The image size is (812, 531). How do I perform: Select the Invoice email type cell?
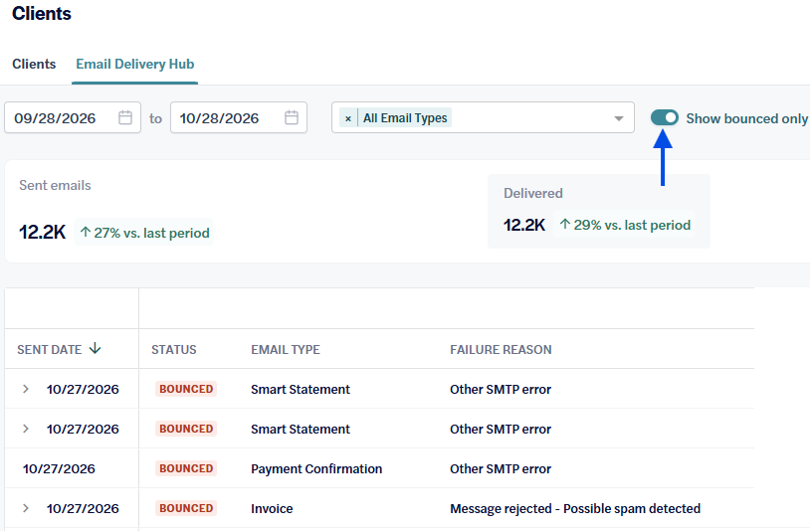pos(272,509)
